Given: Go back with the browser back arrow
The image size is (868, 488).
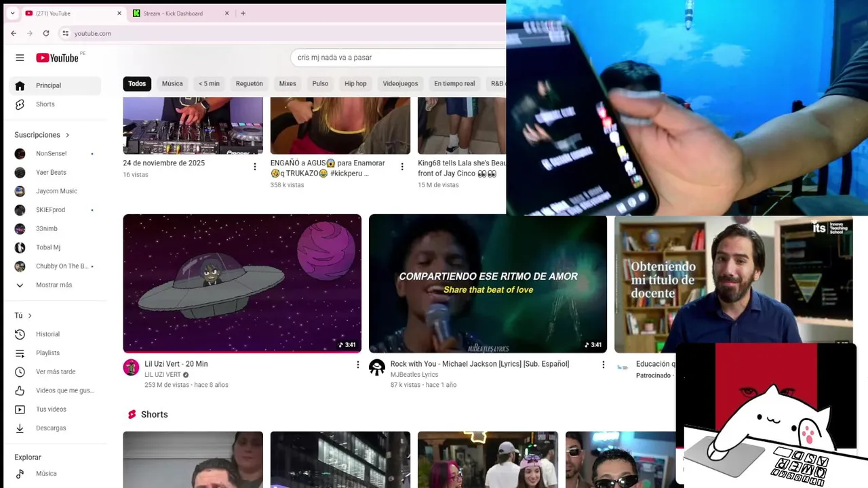Looking at the screenshot, I should tap(14, 33).
